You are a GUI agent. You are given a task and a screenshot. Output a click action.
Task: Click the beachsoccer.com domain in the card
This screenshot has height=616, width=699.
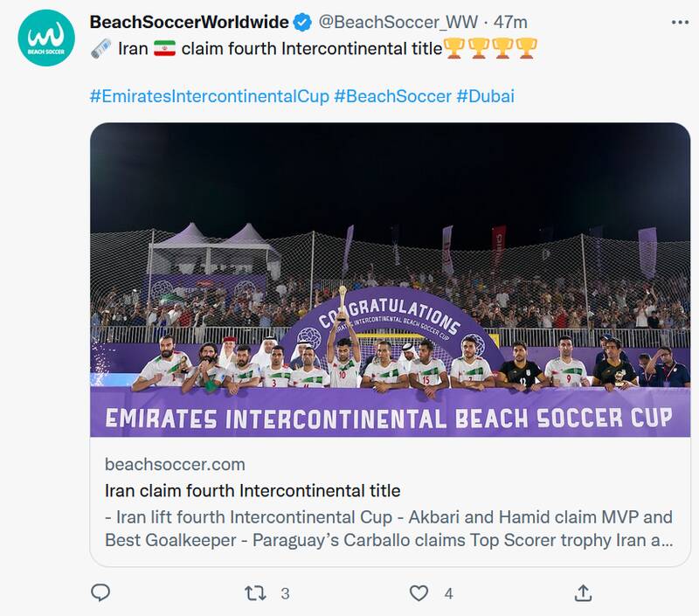[x=175, y=464]
